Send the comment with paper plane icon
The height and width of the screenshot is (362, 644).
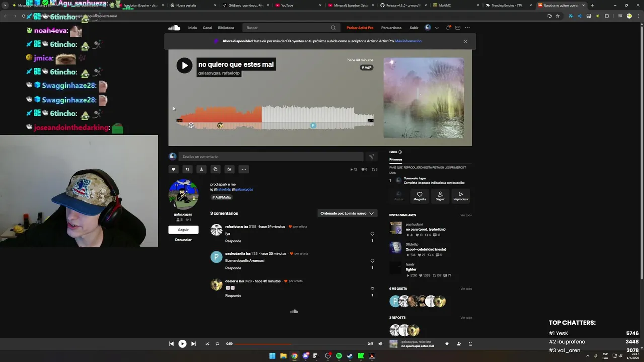[371, 156]
